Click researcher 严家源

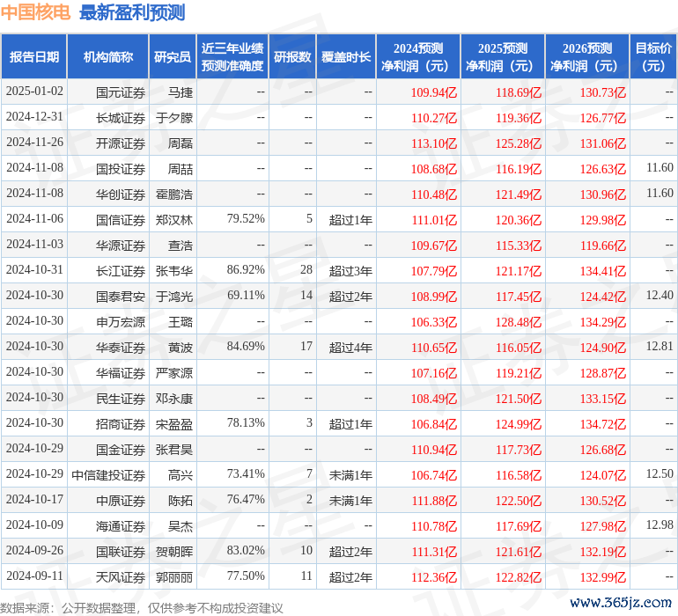(x=174, y=373)
